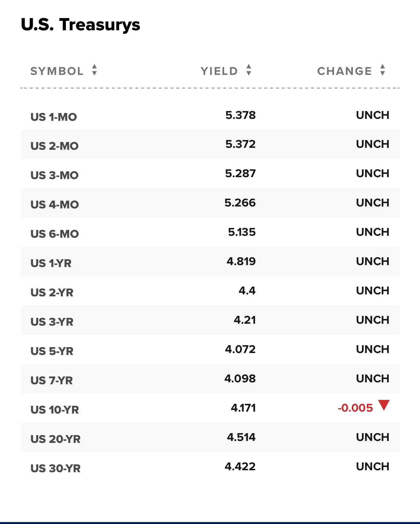The height and width of the screenshot is (524, 420).
Task: Click the red down arrow on US 10-YR
Action: (x=384, y=405)
